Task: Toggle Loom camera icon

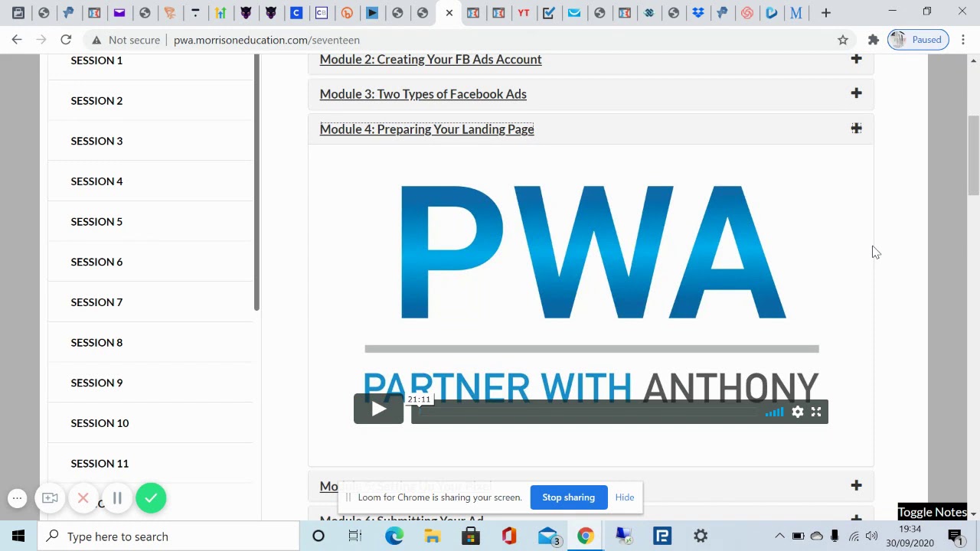Action: pos(50,498)
